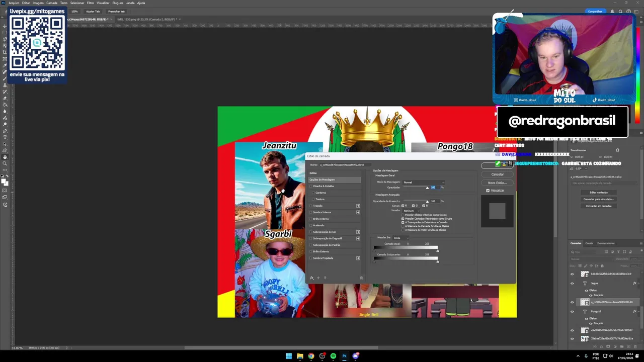Select the Eraser tool

pos(5,98)
